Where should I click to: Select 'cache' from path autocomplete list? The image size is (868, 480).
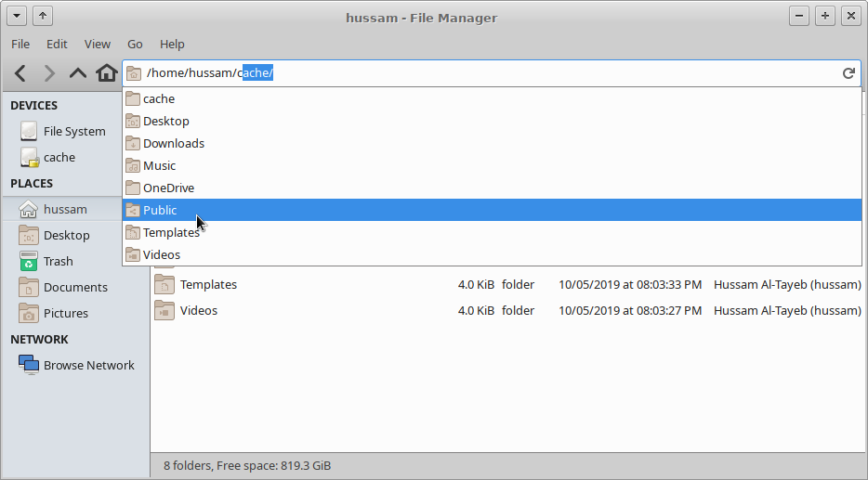point(159,99)
